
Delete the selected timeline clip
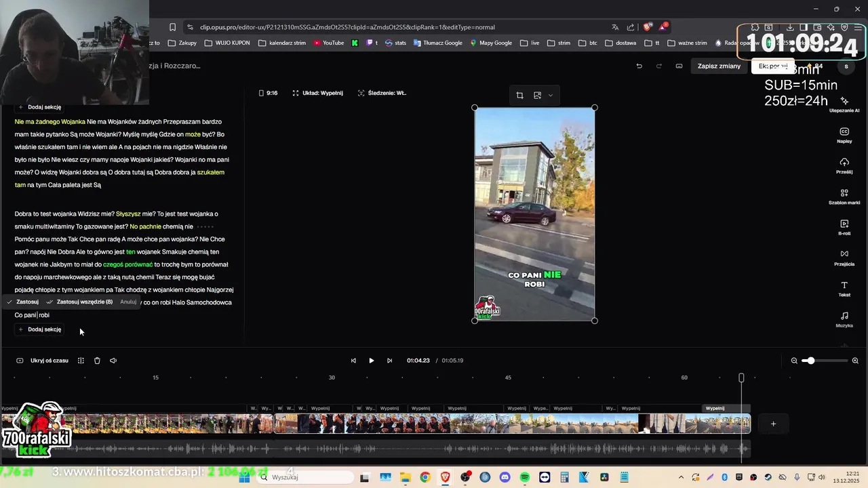coord(97,361)
